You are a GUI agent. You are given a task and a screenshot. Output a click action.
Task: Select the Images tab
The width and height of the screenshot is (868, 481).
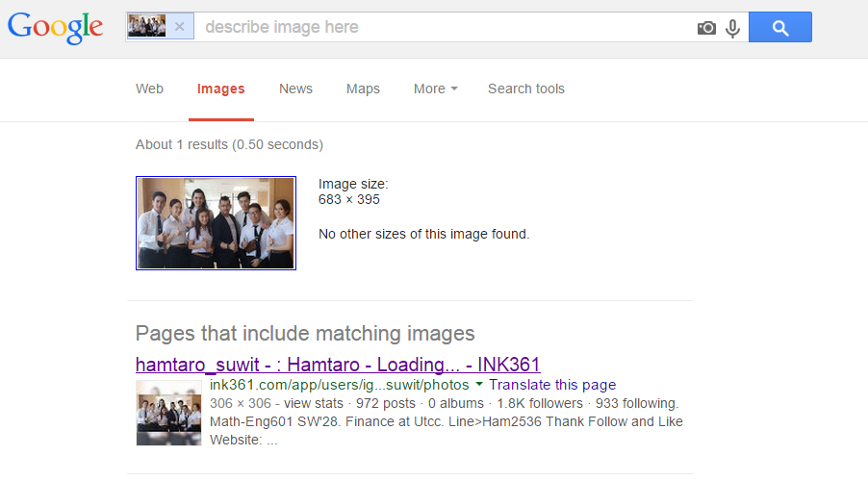[221, 89]
